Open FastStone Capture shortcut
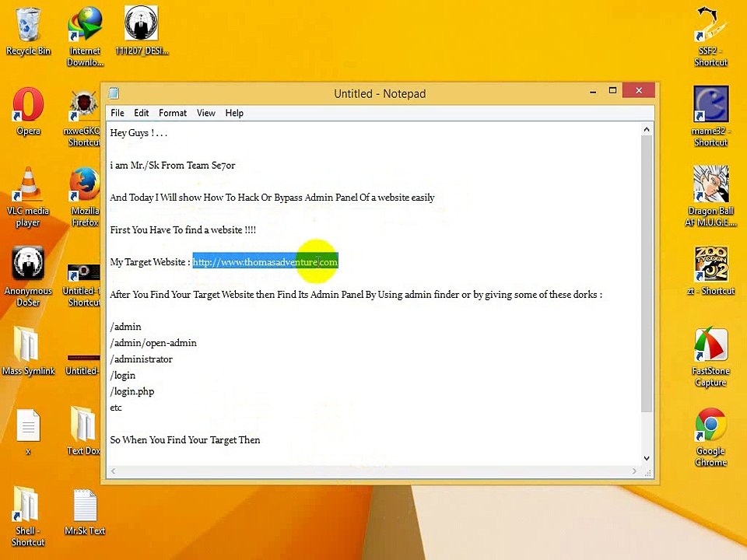 point(710,357)
